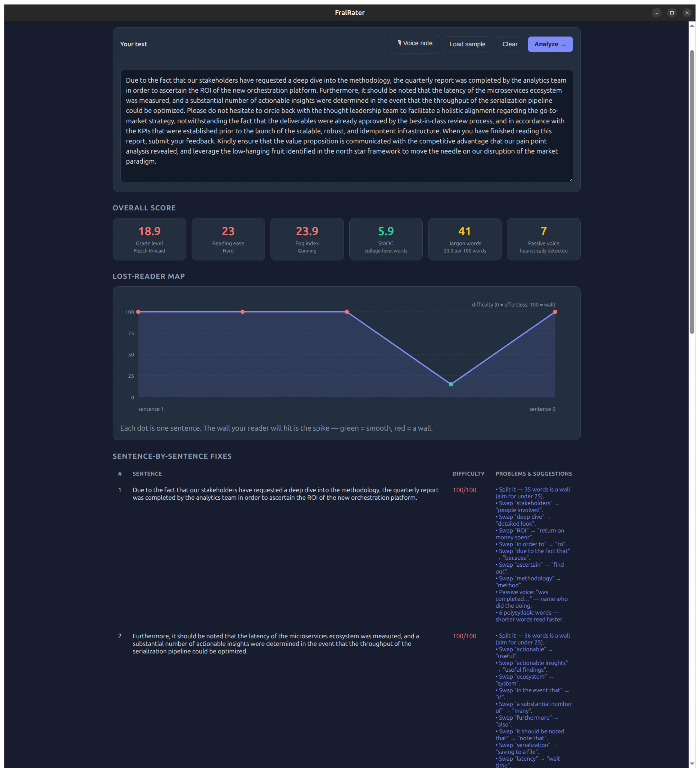Image resolution: width=700 pixels, height=772 pixels.
Task: Select the Grade level 18.9 card
Action: tap(149, 239)
